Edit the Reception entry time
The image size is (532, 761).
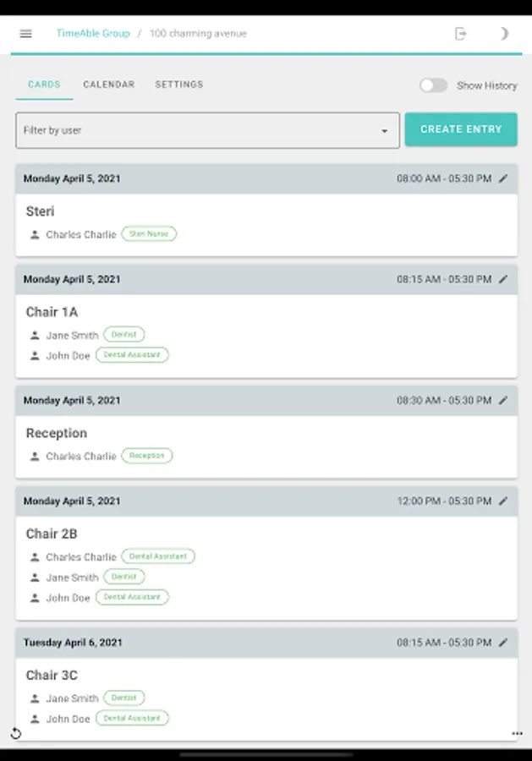click(503, 400)
